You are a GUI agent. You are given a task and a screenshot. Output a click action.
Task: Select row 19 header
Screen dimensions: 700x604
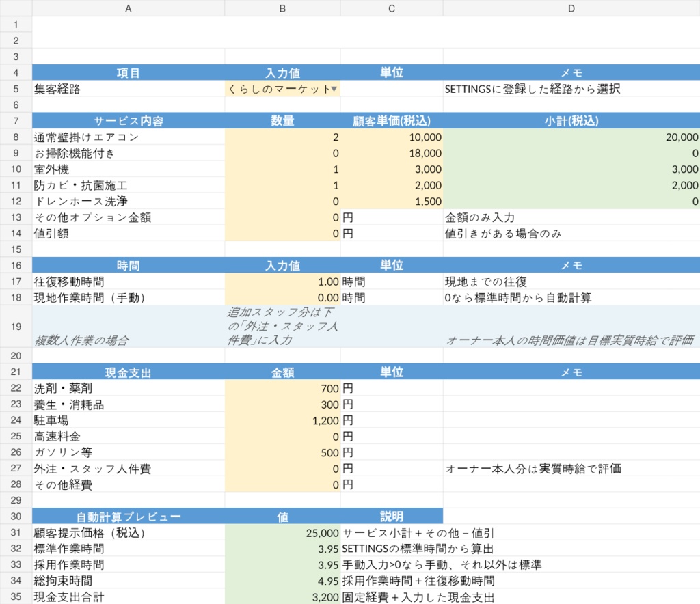tap(16, 327)
